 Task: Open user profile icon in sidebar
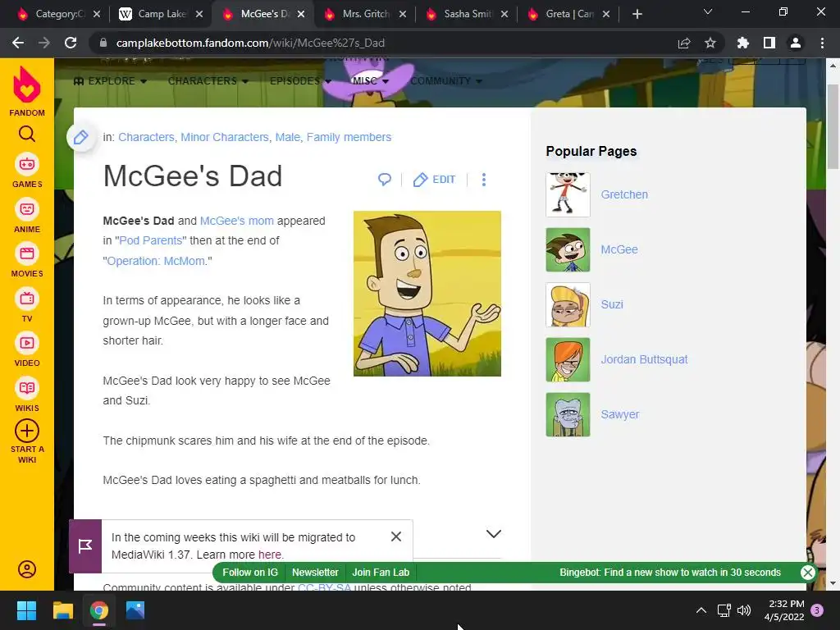pyautogui.click(x=27, y=569)
